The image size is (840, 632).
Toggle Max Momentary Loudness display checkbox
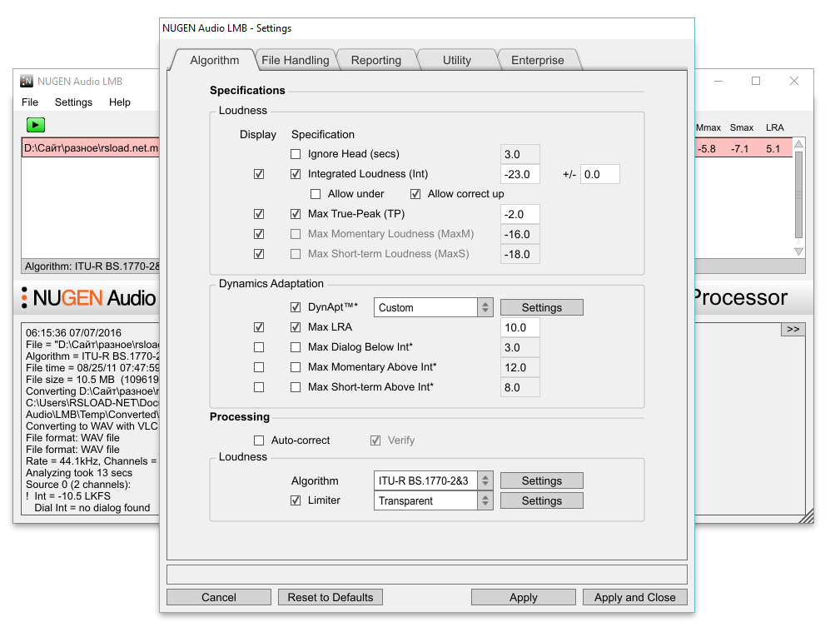click(x=259, y=234)
